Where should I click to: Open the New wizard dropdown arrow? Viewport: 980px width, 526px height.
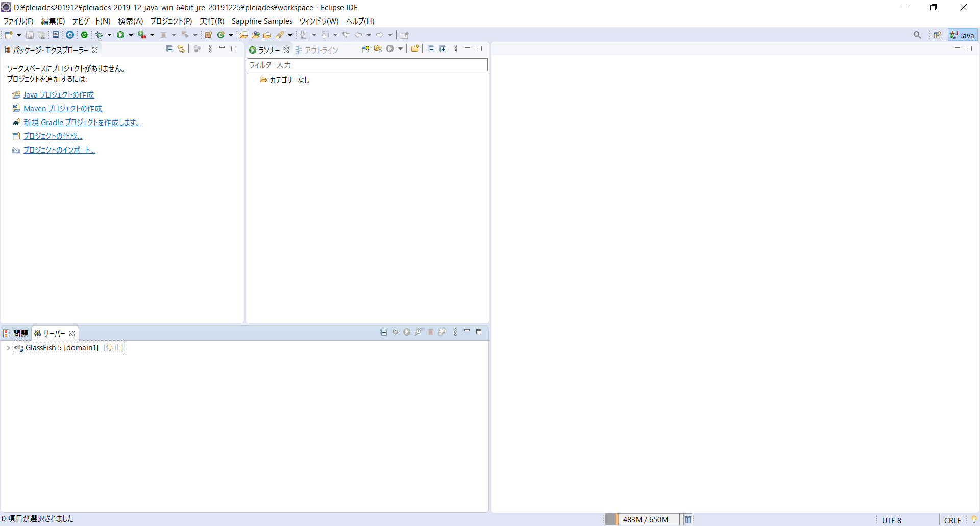point(19,35)
